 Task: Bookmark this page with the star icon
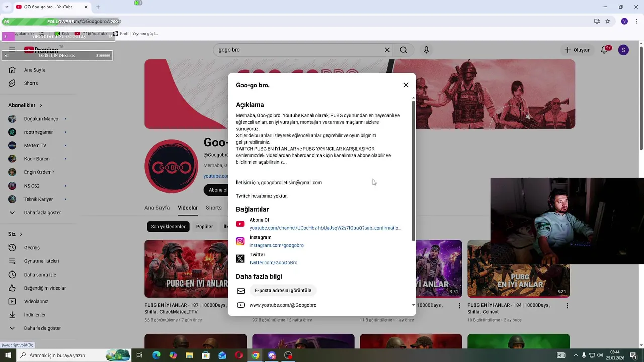608,21
